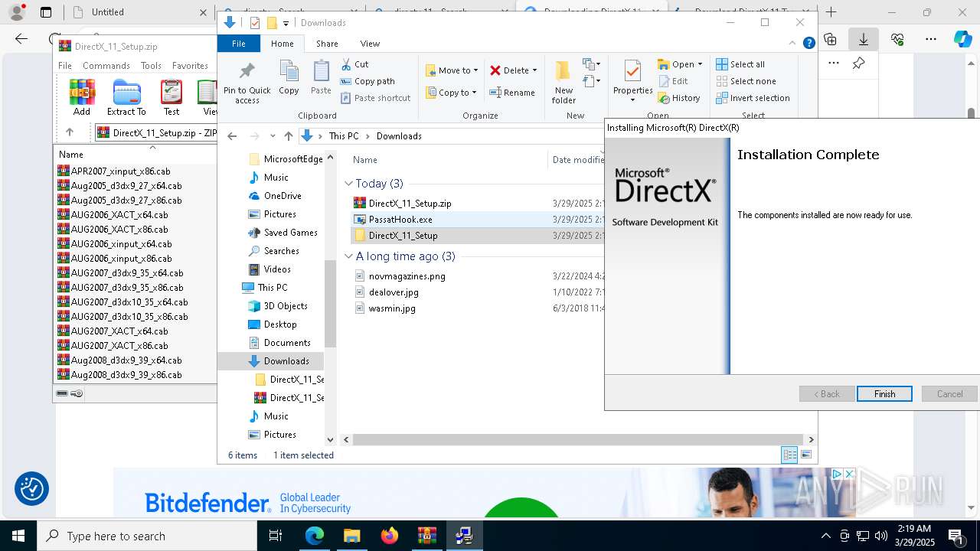Click This PC in address breadcrumb

coord(344,136)
